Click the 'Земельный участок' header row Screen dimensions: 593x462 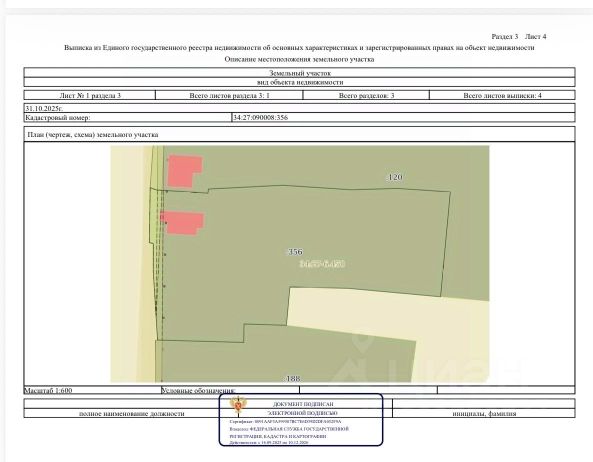pyautogui.click(x=300, y=73)
